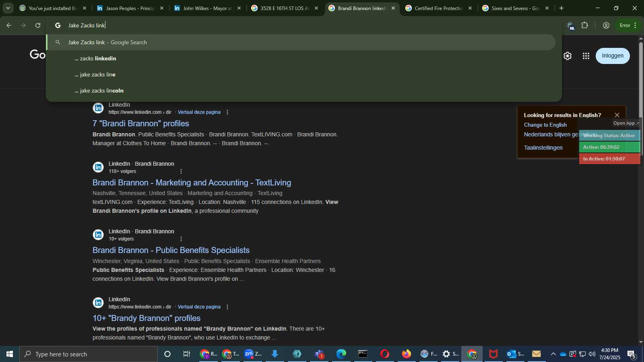The height and width of the screenshot is (362, 644).
Task: Open options for Public Benefits Specialists result
Action: [181, 239]
